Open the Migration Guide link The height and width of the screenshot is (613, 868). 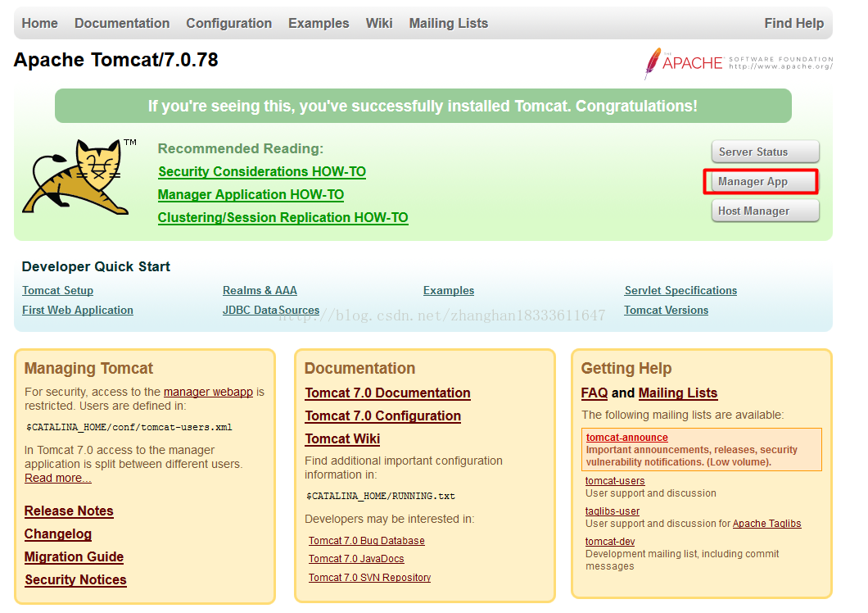pos(74,557)
